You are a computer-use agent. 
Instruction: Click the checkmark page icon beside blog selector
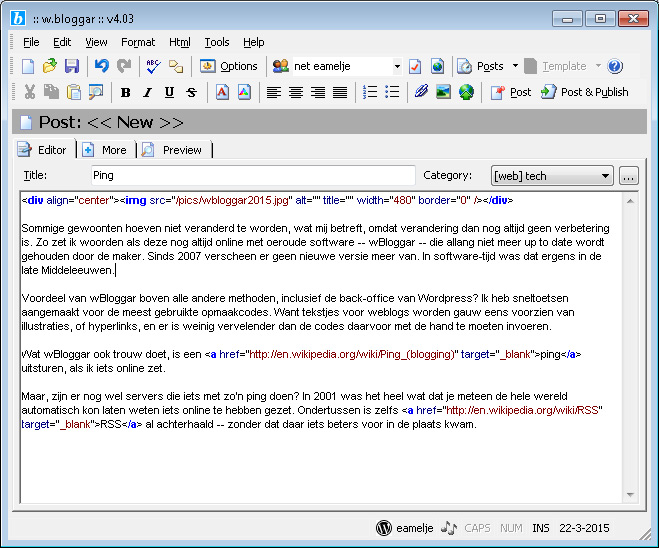(x=415, y=66)
